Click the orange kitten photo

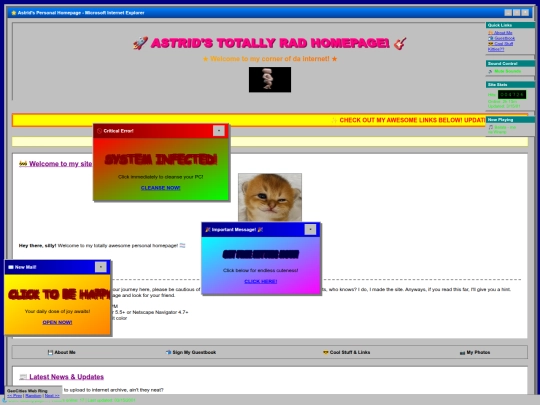[270, 197]
